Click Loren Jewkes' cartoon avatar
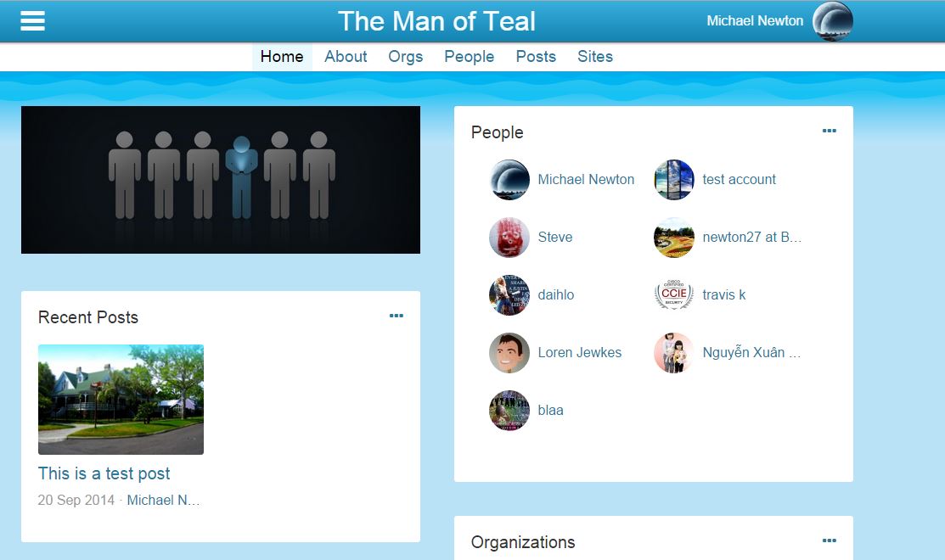The width and height of the screenshot is (945, 560). [509, 353]
